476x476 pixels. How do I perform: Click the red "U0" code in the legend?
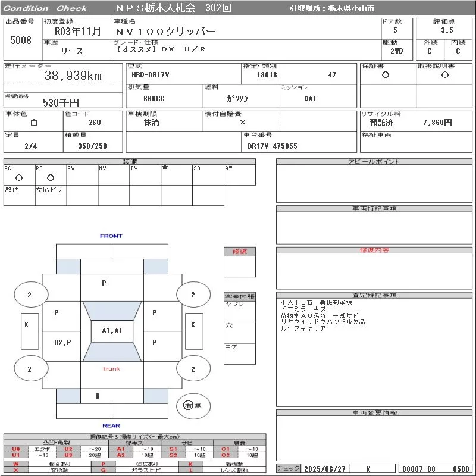[x=16, y=449]
